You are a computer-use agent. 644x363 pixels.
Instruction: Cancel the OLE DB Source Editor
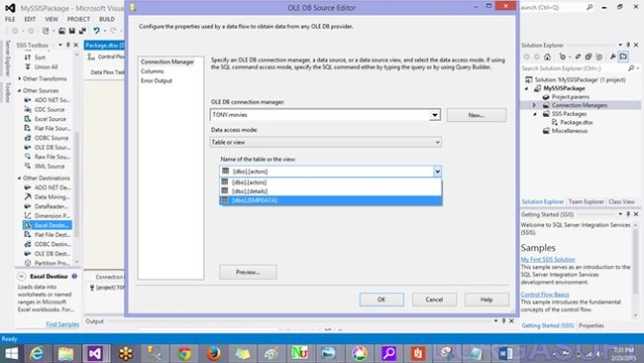(x=434, y=300)
